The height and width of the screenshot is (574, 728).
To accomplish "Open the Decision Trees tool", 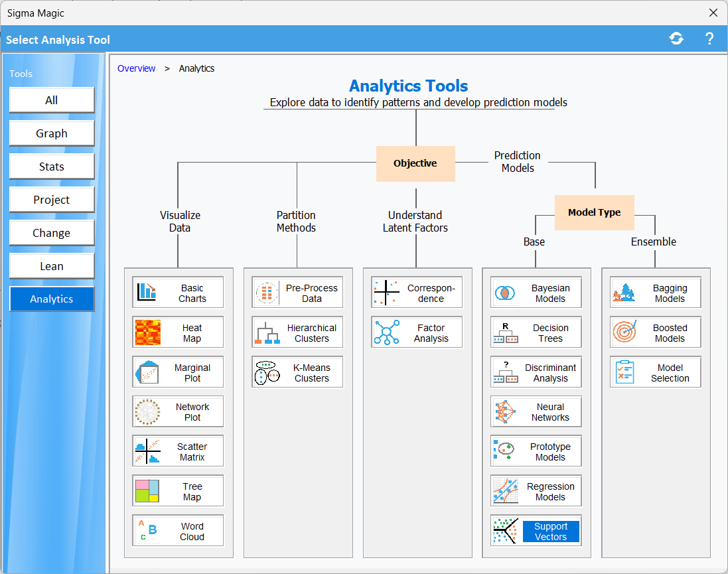I will (x=536, y=332).
